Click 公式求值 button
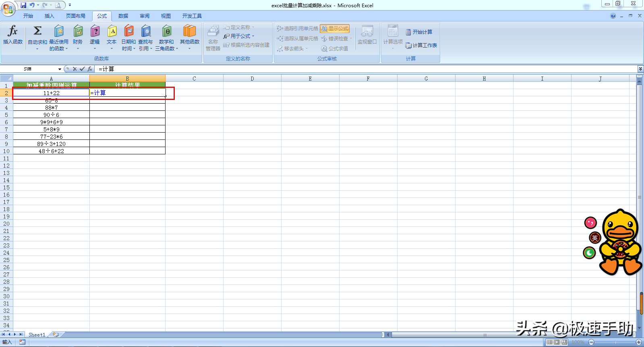Viewport: 644px width, 347px height. [335, 49]
